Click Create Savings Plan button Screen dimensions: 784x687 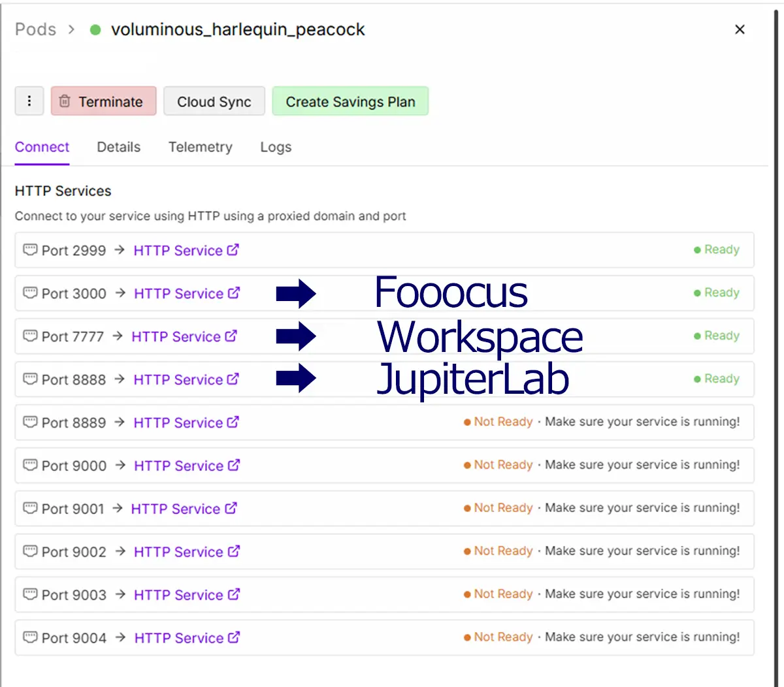[350, 101]
